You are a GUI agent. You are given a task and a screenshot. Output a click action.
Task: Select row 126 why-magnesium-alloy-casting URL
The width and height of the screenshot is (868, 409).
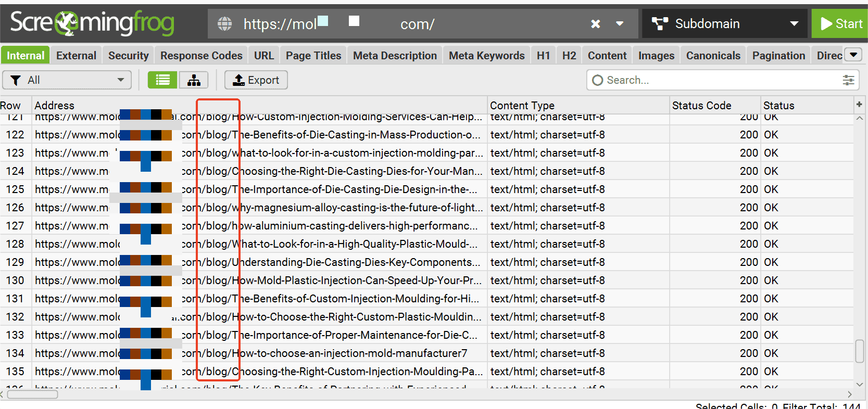(259, 208)
